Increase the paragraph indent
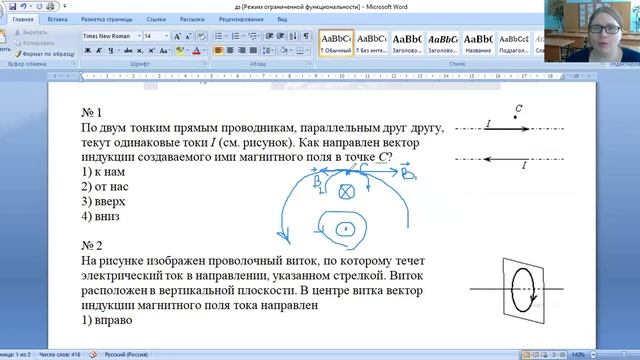The height and width of the screenshot is (360, 640). pos(280,36)
